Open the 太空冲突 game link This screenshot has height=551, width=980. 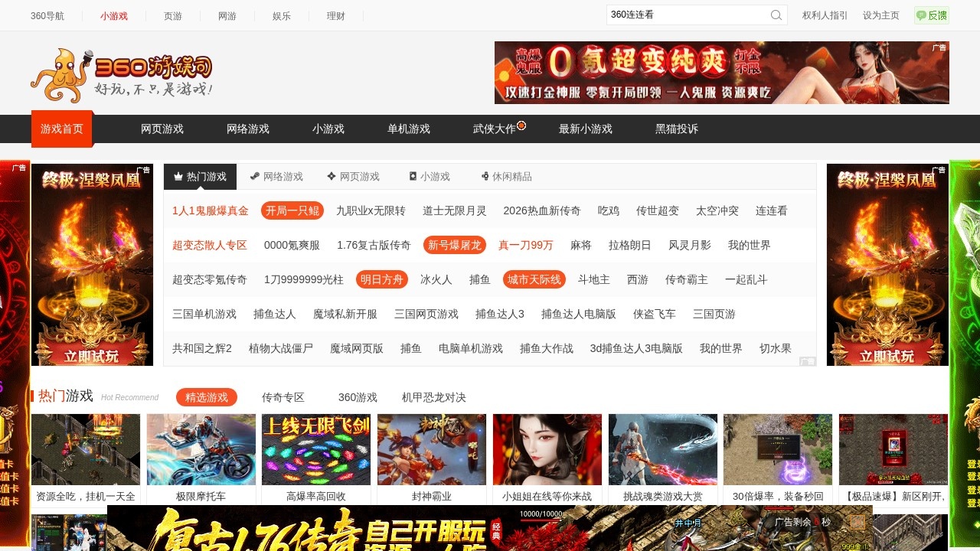tap(717, 210)
